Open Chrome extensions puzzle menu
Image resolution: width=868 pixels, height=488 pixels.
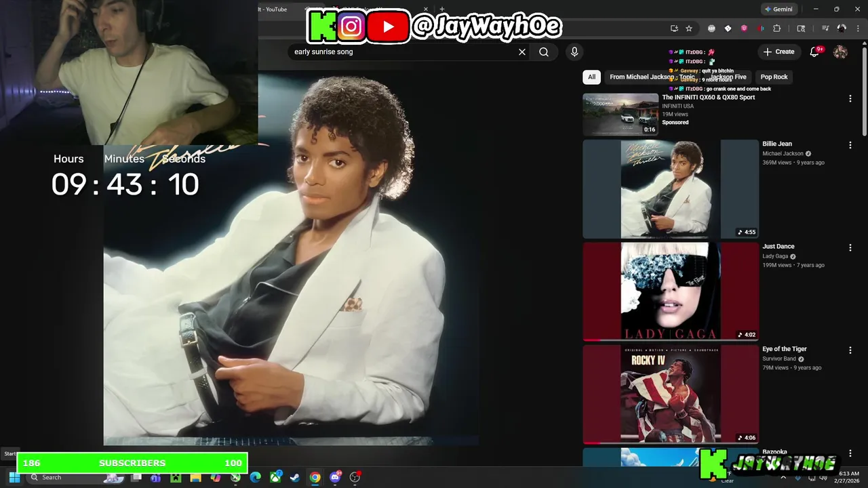click(x=777, y=28)
